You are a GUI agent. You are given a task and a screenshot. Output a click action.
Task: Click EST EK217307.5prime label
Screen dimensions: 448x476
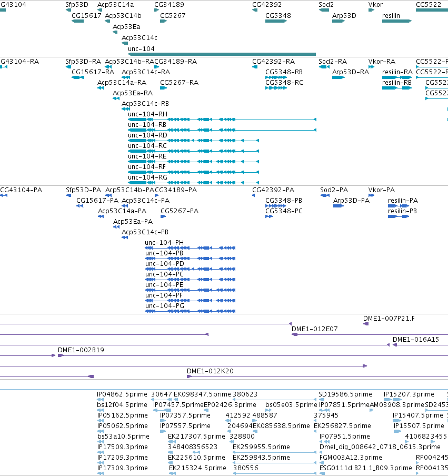click(x=196, y=437)
